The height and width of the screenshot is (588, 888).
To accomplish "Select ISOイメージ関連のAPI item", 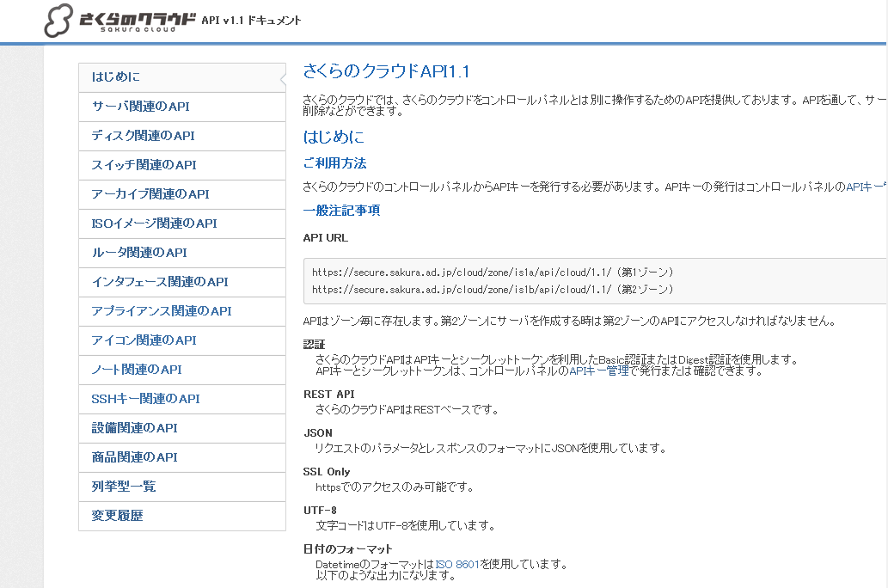I will 154,224.
